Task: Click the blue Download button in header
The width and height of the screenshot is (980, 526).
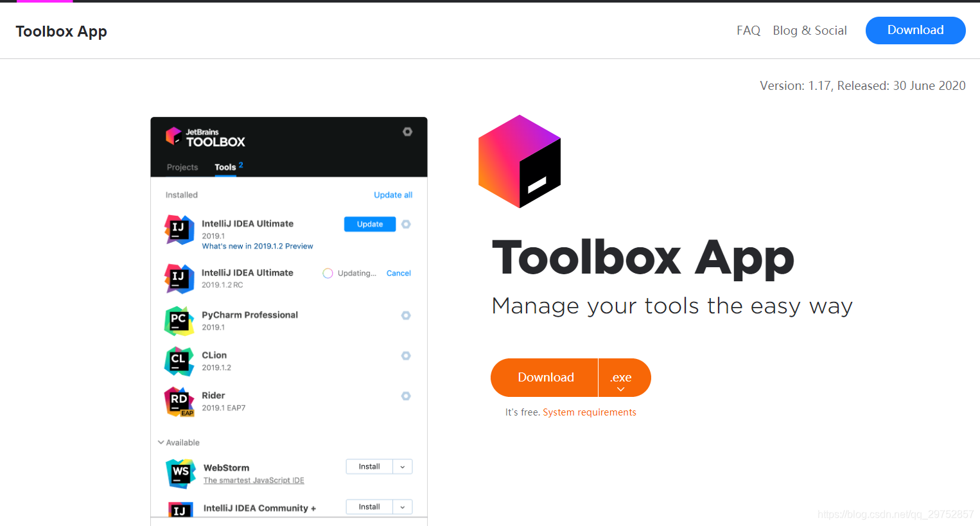Action: point(915,30)
